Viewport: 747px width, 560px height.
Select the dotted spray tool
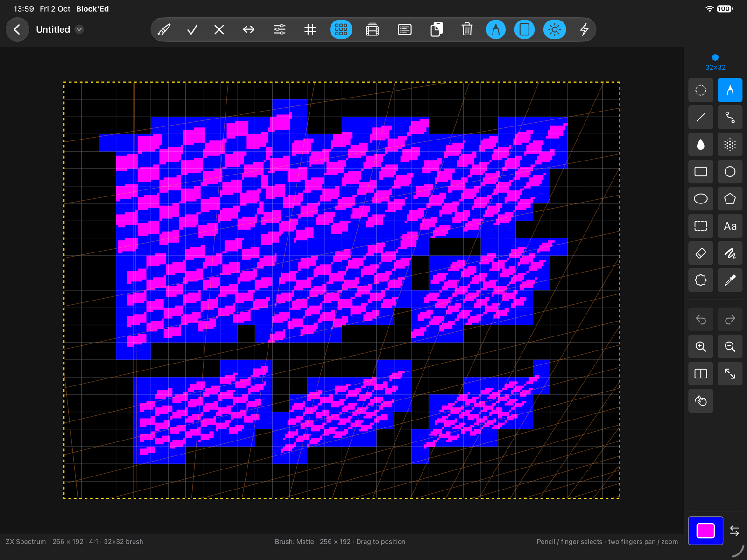tap(730, 145)
